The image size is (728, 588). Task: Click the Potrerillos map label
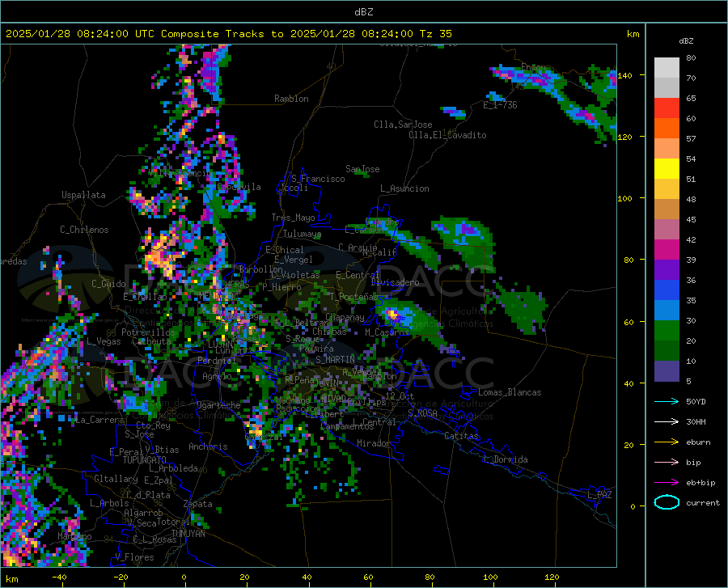pos(148,332)
